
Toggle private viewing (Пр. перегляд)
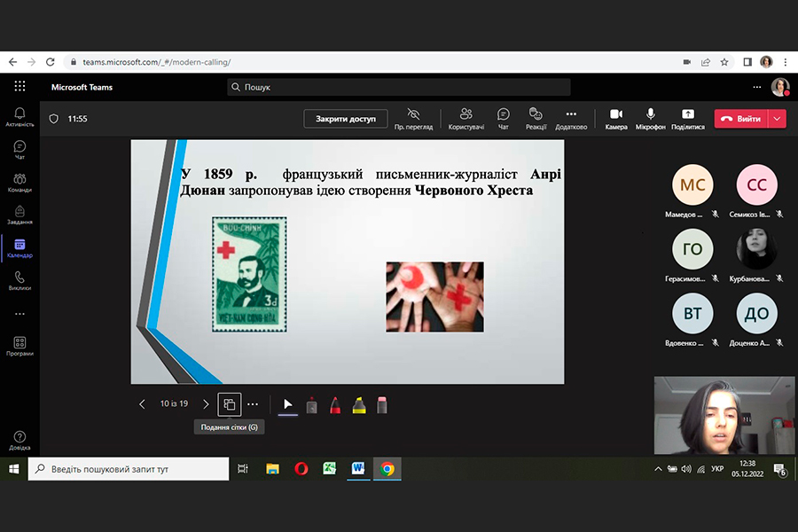413,118
